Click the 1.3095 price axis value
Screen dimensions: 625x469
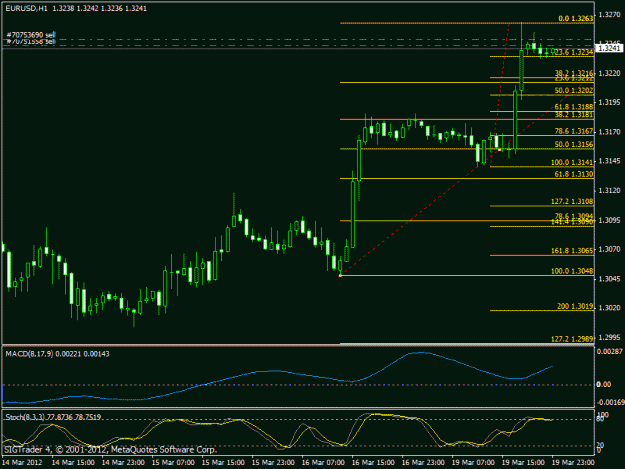[x=609, y=220]
